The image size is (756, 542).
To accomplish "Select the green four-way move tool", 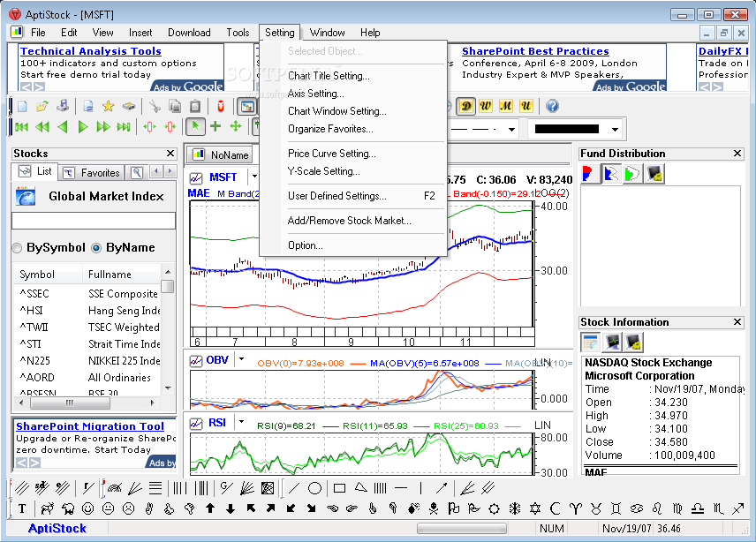I will click(236, 126).
